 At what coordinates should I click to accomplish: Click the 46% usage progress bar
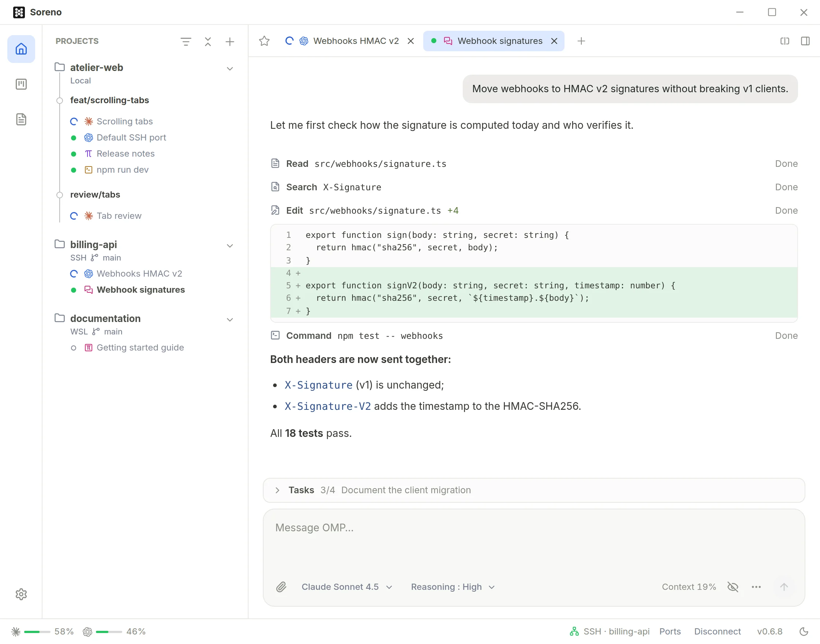pos(109,632)
